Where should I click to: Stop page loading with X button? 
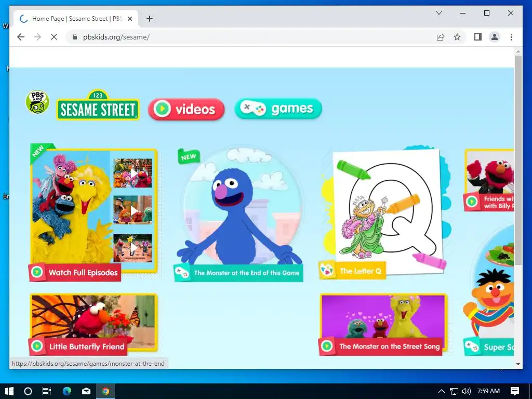coord(54,37)
